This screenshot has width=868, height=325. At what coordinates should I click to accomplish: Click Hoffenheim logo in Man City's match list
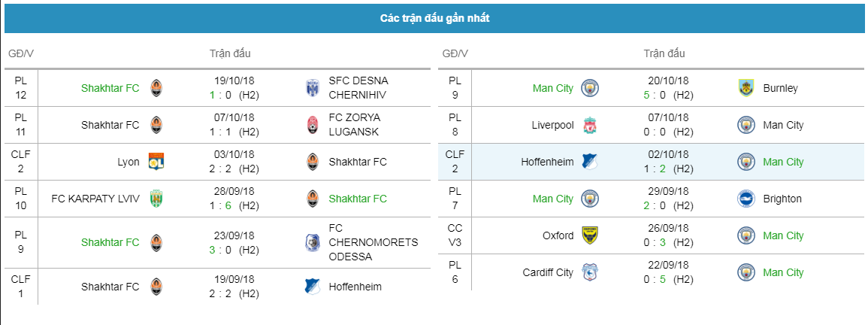[x=590, y=162]
